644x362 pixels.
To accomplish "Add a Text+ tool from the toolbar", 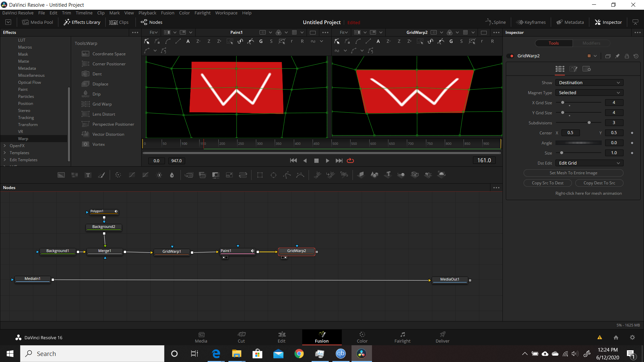I will pos(88,175).
